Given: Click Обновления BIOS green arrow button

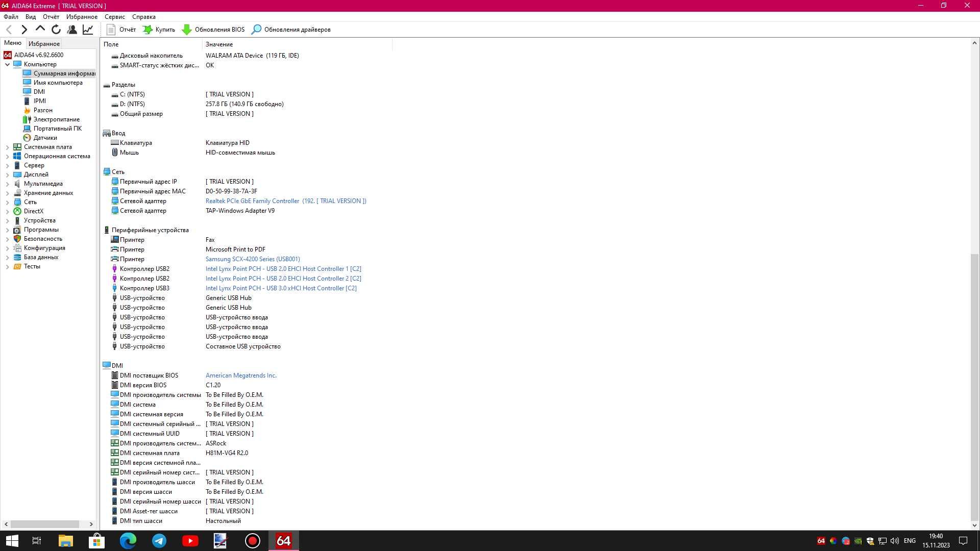Looking at the screenshot, I should [x=213, y=30].
